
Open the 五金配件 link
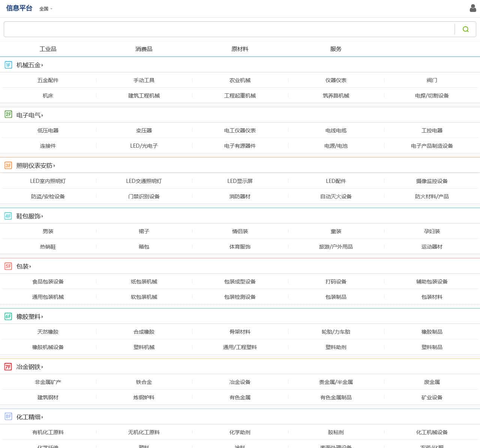[48, 80]
